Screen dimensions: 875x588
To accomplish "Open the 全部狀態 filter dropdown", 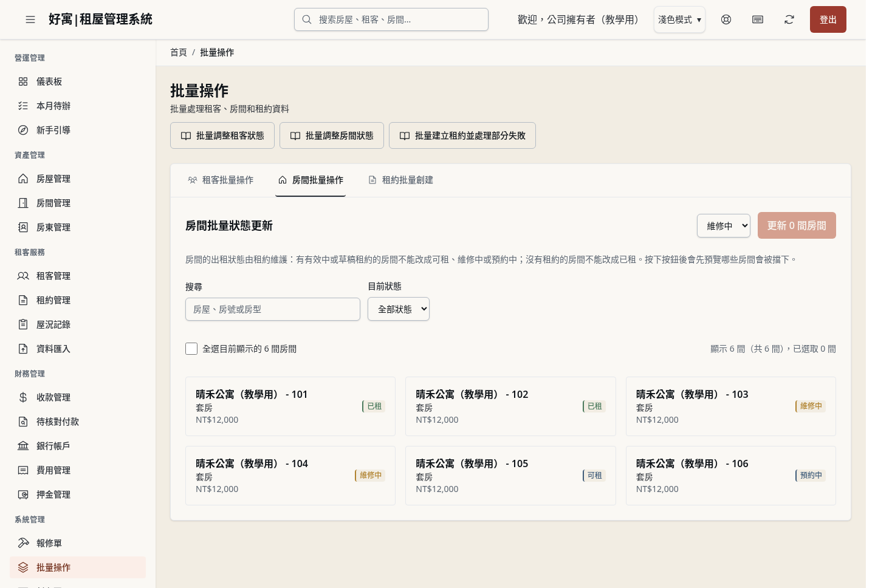I will tap(399, 309).
